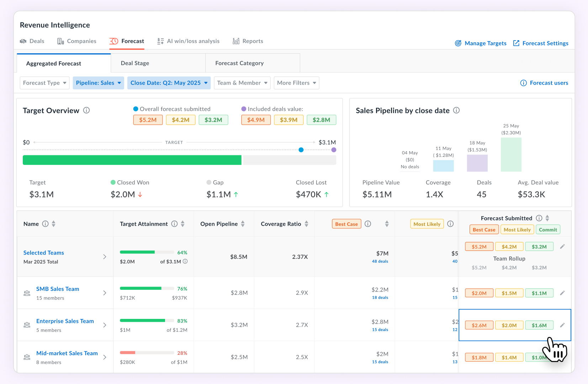Open the Selected Teams link
Image resolution: width=588 pixels, height=384 pixels.
44,252
